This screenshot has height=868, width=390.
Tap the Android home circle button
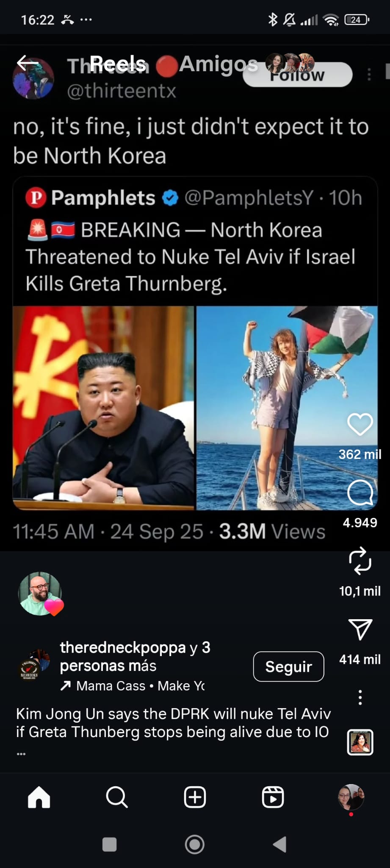(195, 844)
